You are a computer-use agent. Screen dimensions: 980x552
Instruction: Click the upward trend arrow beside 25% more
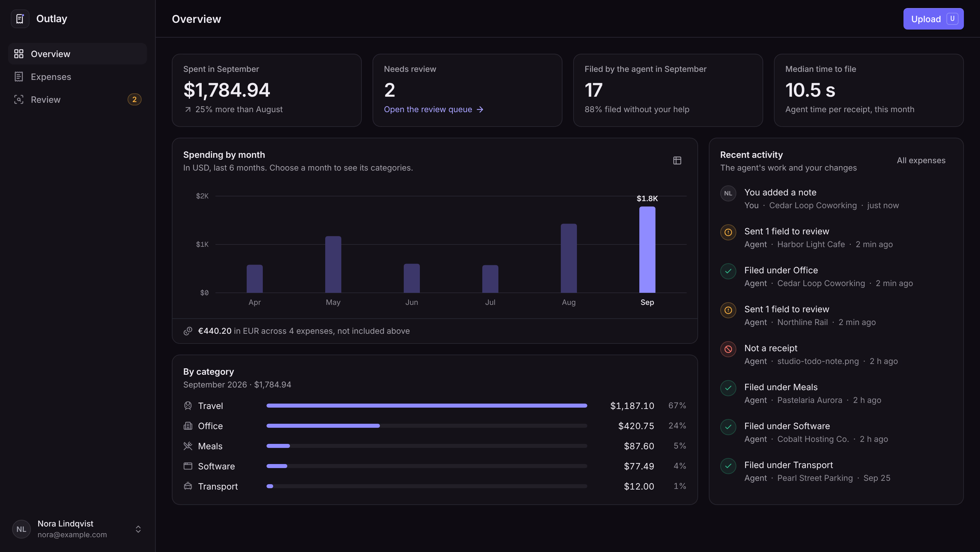coord(188,110)
